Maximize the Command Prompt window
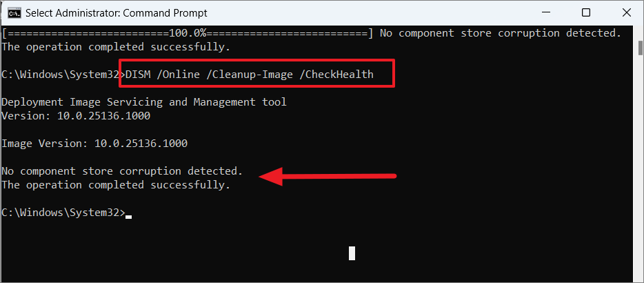The width and height of the screenshot is (644, 283). (586, 12)
